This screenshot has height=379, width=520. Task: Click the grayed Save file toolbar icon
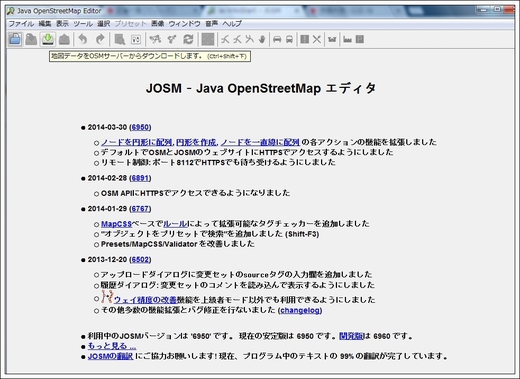pos(31,40)
